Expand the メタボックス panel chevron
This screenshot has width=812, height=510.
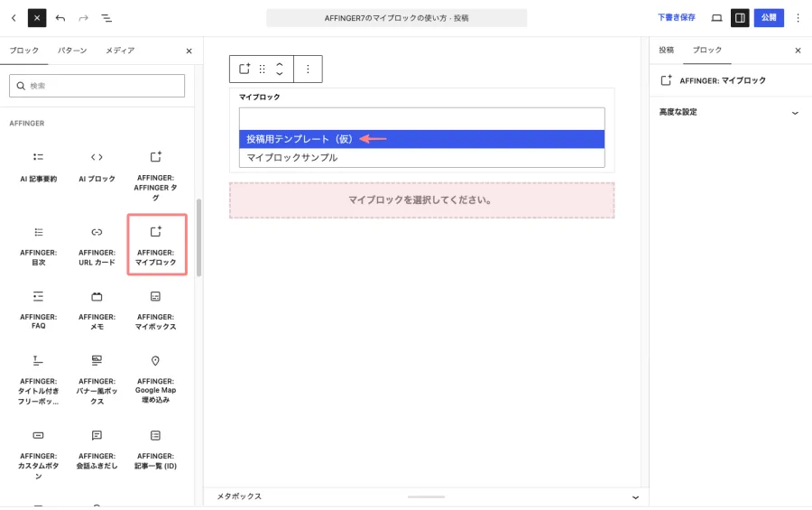click(x=635, y=497)
